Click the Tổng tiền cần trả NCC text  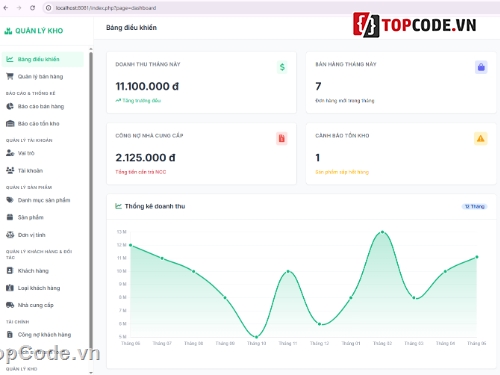pyautogui.click(x=141, y=172)
